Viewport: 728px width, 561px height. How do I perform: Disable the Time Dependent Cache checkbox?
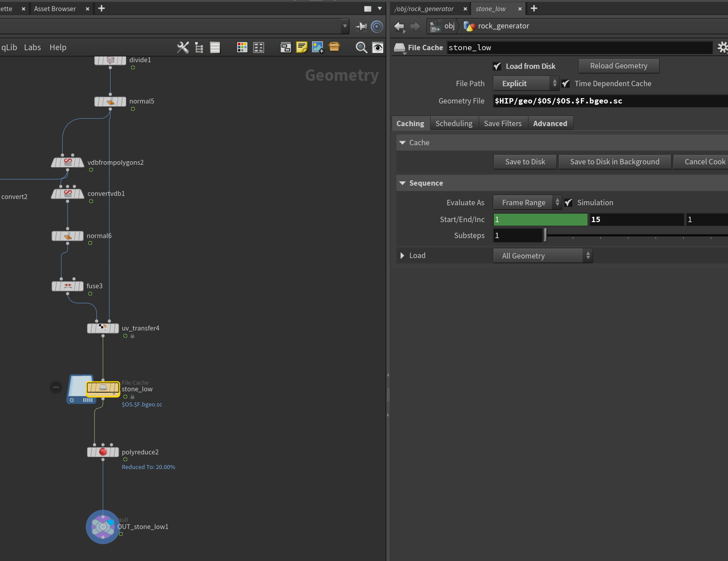click(566, 84)
